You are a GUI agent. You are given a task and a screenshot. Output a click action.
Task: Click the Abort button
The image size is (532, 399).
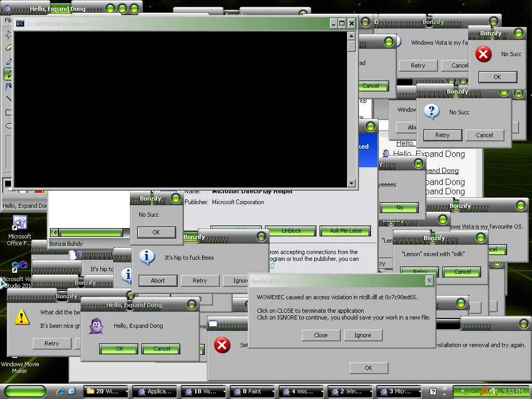point(158,281)
